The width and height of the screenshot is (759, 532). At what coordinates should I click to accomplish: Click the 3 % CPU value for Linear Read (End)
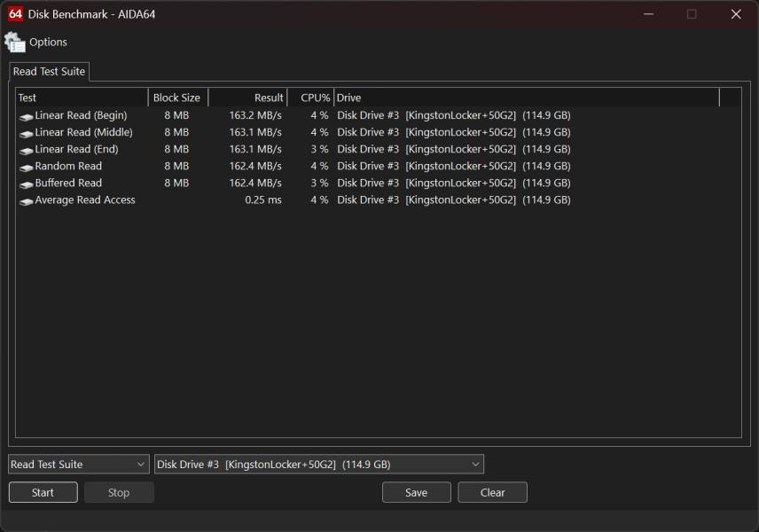pyautogui.click(x=319, y=149)
